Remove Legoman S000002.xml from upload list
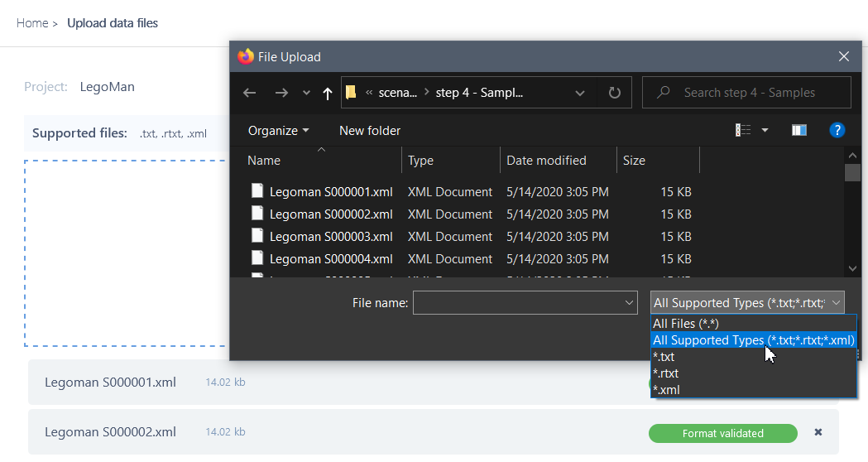Image resolution: width=868 pixels, height=462 pixels. point(818,432)
